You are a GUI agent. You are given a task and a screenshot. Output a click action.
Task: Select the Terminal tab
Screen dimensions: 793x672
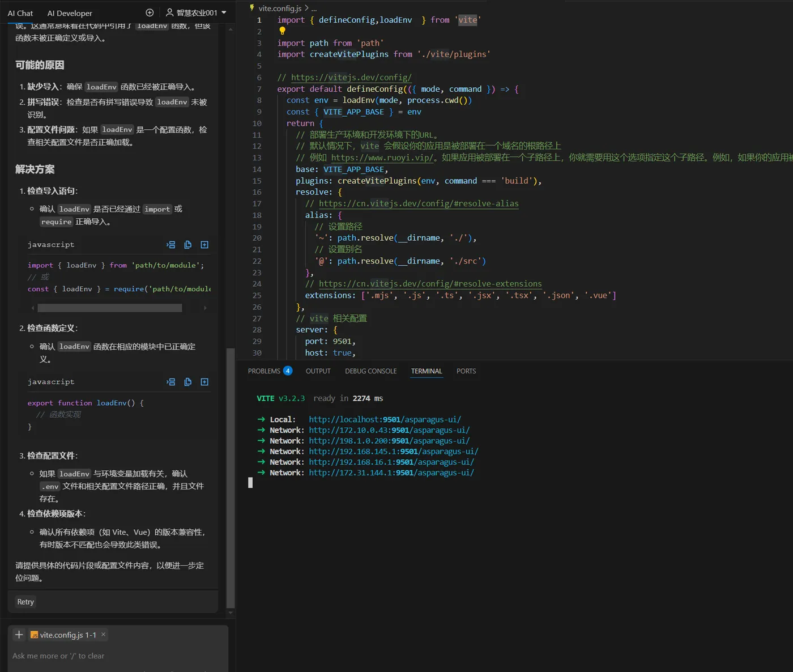coord(427,371)
